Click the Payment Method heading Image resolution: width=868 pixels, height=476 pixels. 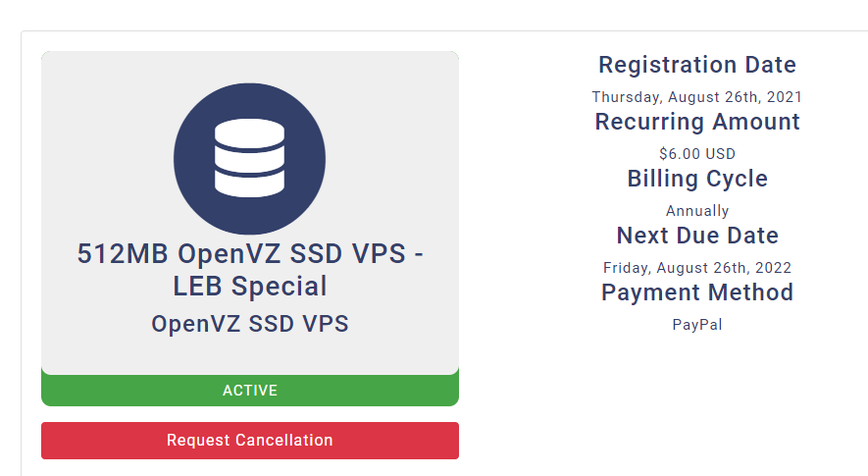(697, 292)
